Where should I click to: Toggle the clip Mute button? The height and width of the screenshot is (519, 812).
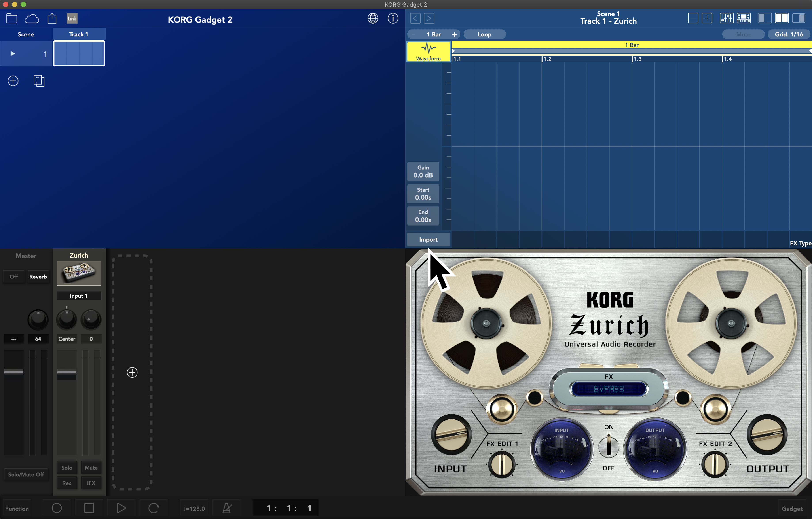pyautogui.click(x=743, y=34)
